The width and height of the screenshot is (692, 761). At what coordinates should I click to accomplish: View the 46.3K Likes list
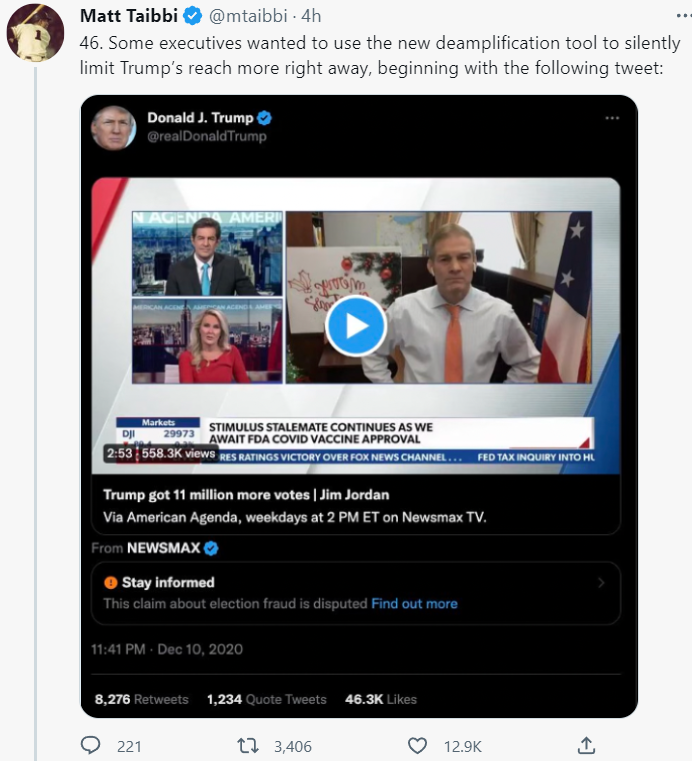coord(380,699)
